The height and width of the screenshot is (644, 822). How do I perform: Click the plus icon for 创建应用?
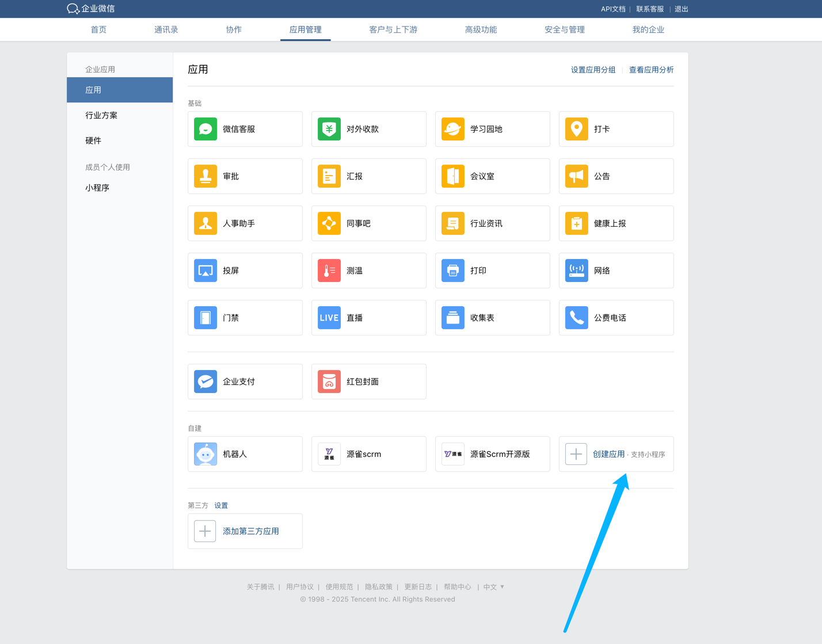[576, 454]
